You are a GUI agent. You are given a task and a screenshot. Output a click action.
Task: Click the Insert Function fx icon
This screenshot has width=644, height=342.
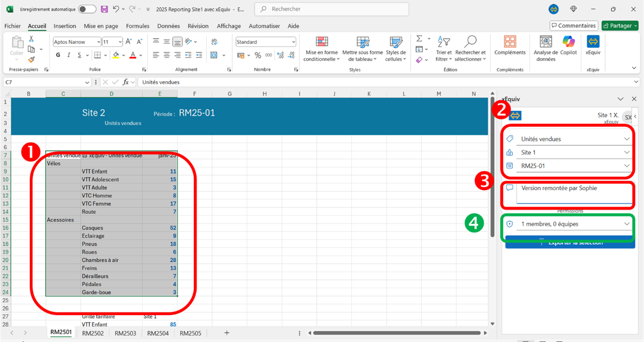[x=126, y=82]
